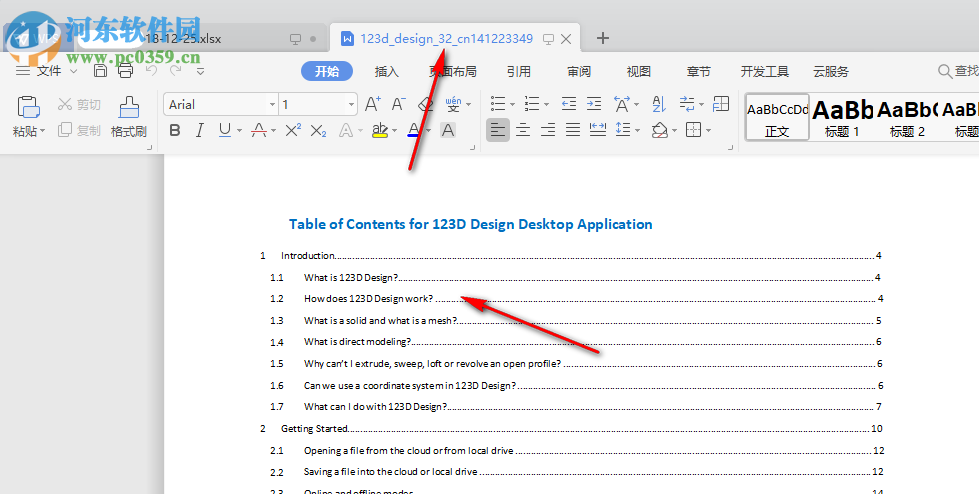Open the 审阅 (Review) ribbon tab
Image resolution: width=979 pixels, height=494 pixels.
578,71
